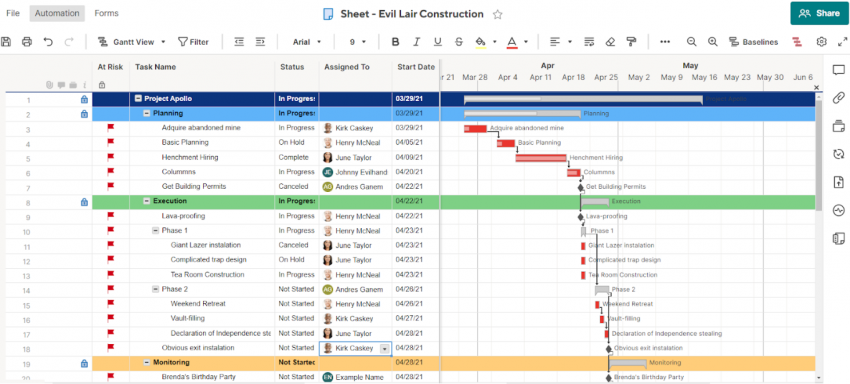Open the Conversations panel icon in right sidebar

tap(839, 69)
